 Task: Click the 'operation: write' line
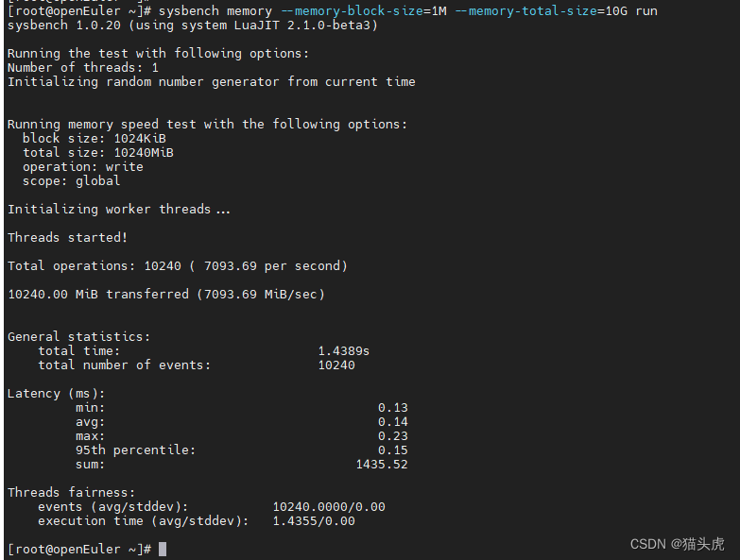click(83, 167)
